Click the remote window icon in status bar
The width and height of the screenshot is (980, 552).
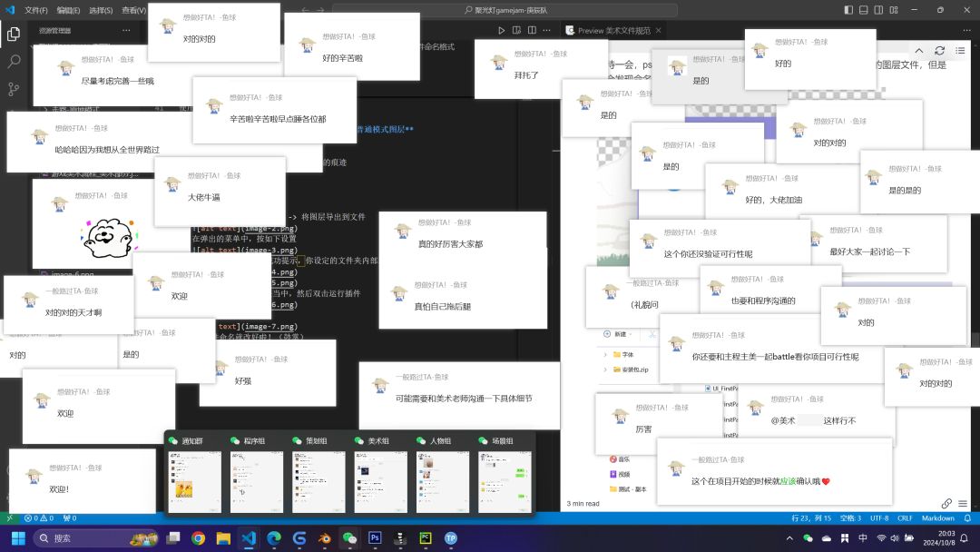(9, 518)
